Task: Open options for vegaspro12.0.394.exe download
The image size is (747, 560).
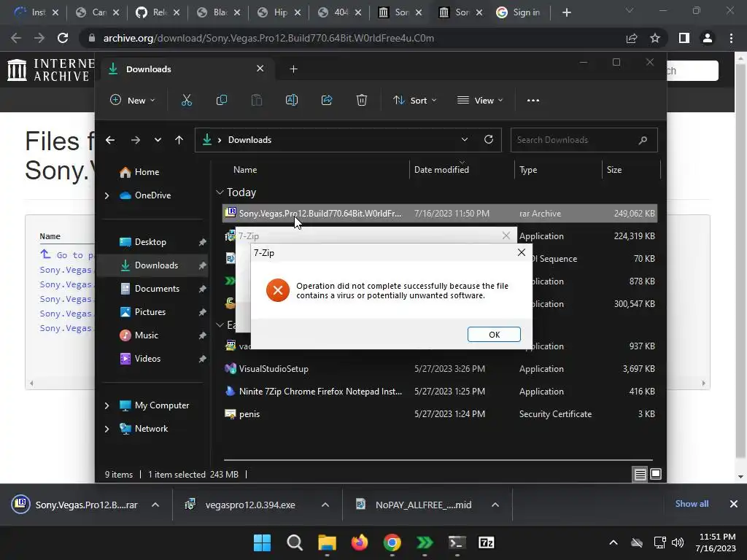Action: tap(325, 505)
